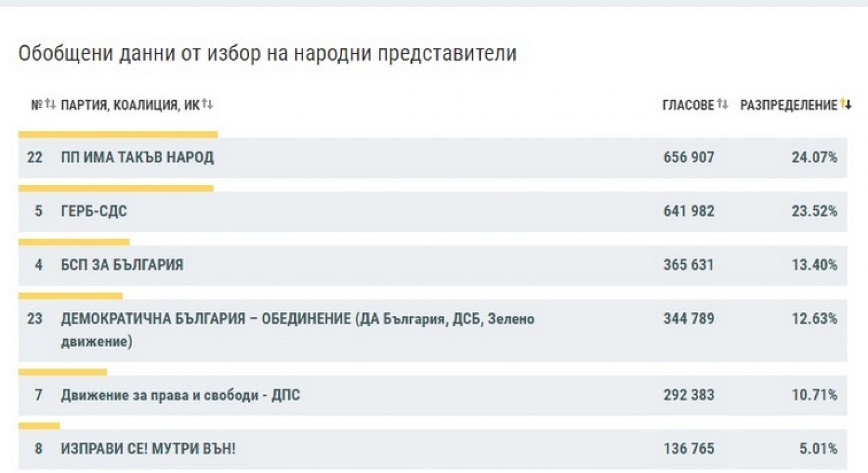
Task: Click the 23.52% distribution value
Action: pyautogui.click(x=814, y=211)
